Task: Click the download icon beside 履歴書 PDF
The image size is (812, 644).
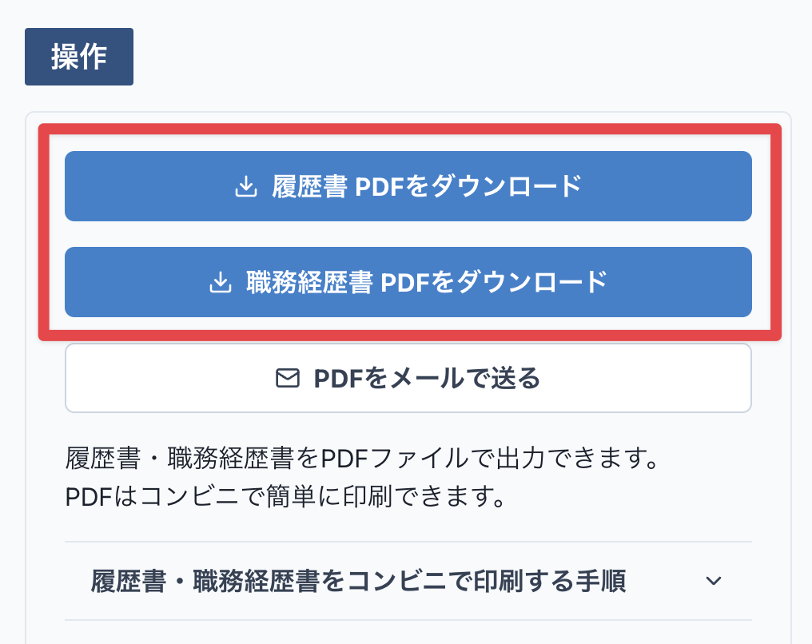Action: point(246,186)
